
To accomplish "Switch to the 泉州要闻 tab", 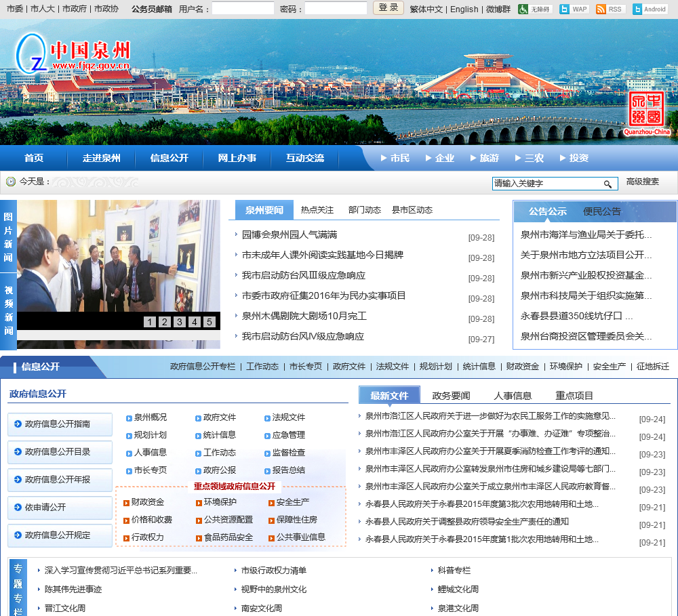I will [264, 210].
